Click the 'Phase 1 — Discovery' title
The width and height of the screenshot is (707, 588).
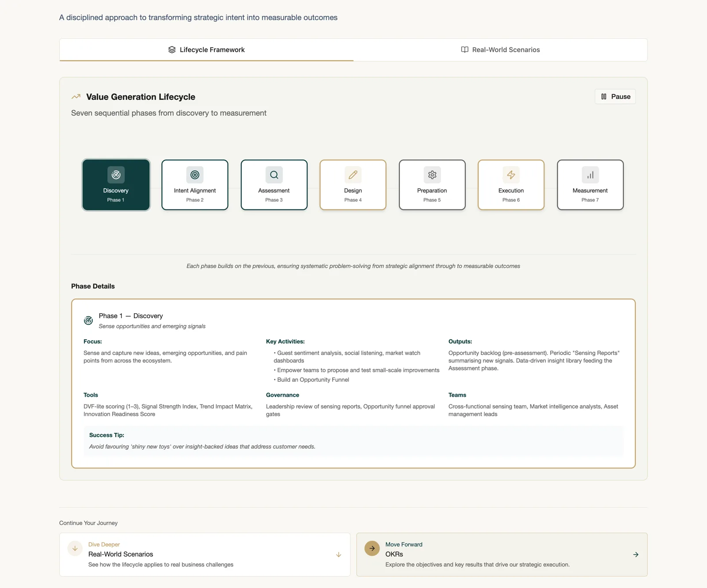tap(131, 316)
